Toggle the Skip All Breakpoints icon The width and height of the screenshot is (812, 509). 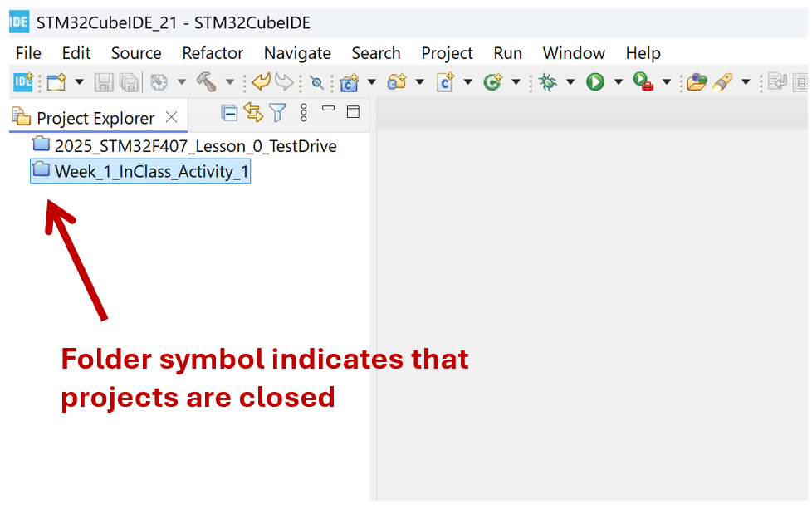pyautogui.click(x=316, y=82)
